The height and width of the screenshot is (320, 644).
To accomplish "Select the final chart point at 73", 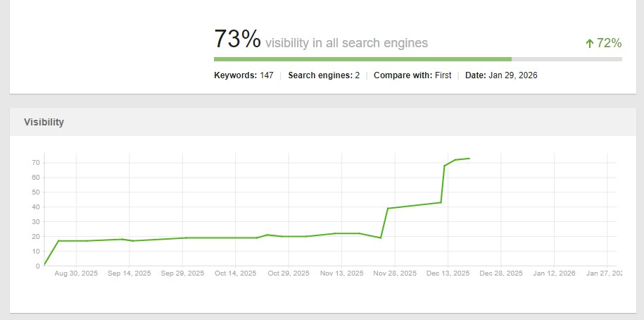I will pyautogui.click(x=469, y=159).
